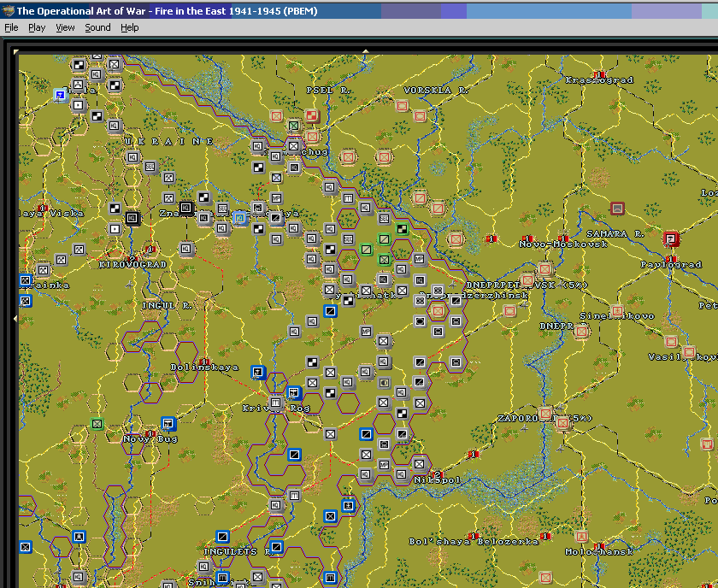
Task: Click the top-edge map scroll arrow
Action: pos(366,51)
